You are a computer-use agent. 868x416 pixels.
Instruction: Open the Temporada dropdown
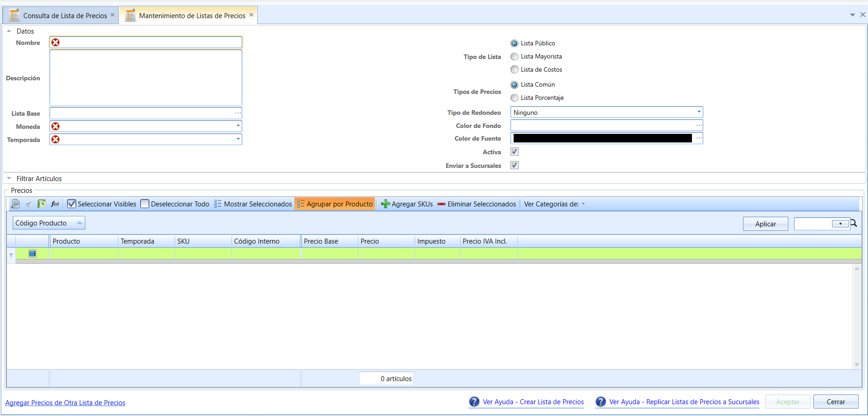pos(238,139)
